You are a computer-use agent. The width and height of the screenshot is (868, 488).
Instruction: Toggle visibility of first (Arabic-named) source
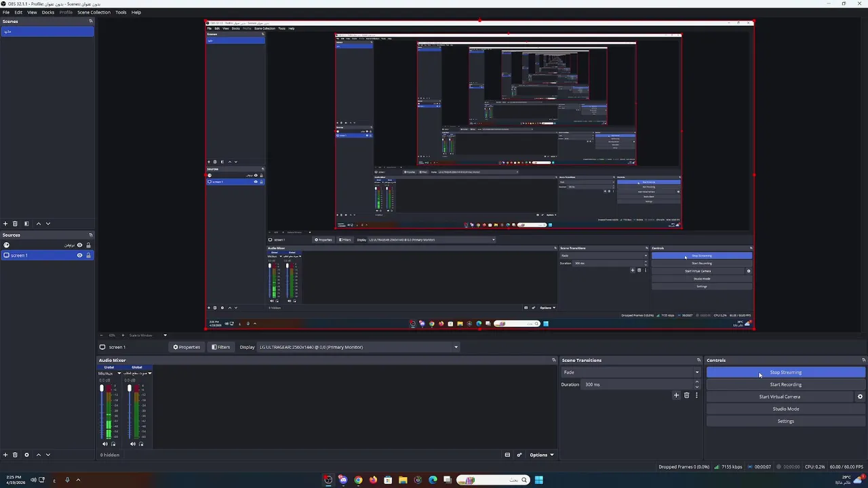point(79,245)
